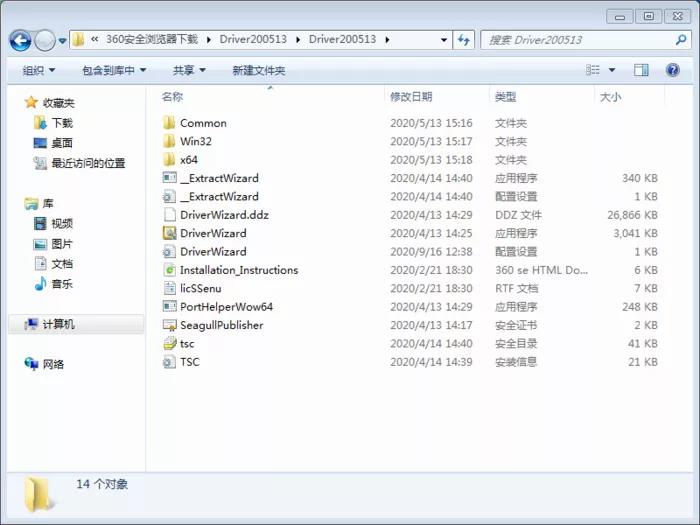
Task: Select the Installation_Instructions HTML file icon
Action: (169, 270)
